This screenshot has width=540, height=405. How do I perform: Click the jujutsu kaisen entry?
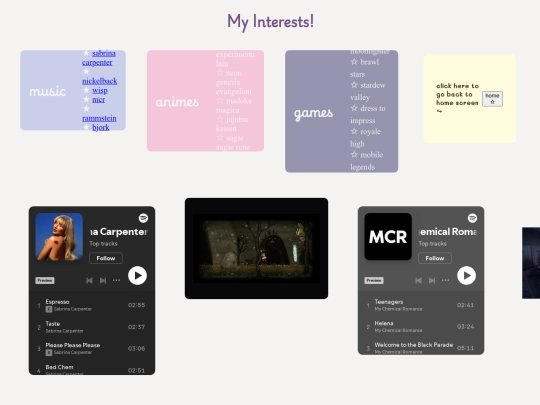click(x=232, y=124)
